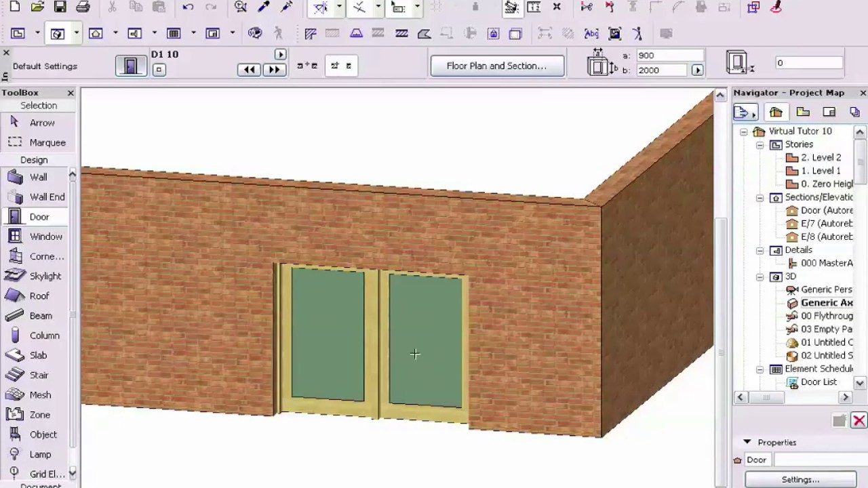
Task: Select the 00 Flythrough item
Action: [819, 317]
